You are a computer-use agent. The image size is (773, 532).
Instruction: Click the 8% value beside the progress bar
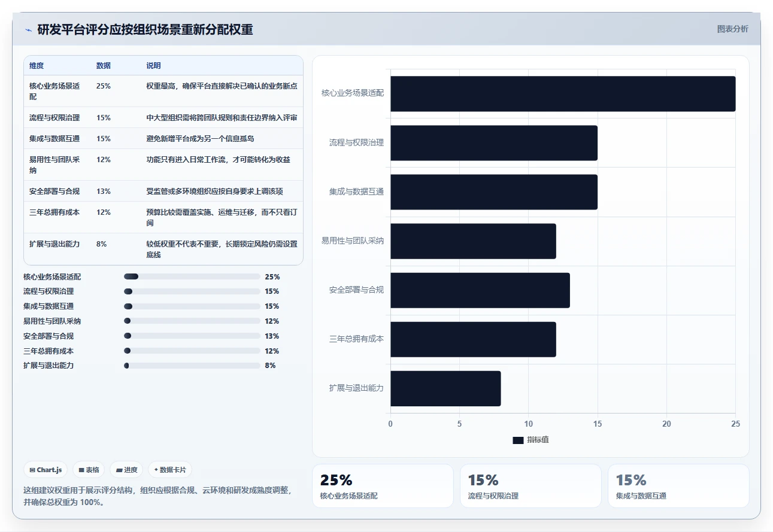(270, 366)
